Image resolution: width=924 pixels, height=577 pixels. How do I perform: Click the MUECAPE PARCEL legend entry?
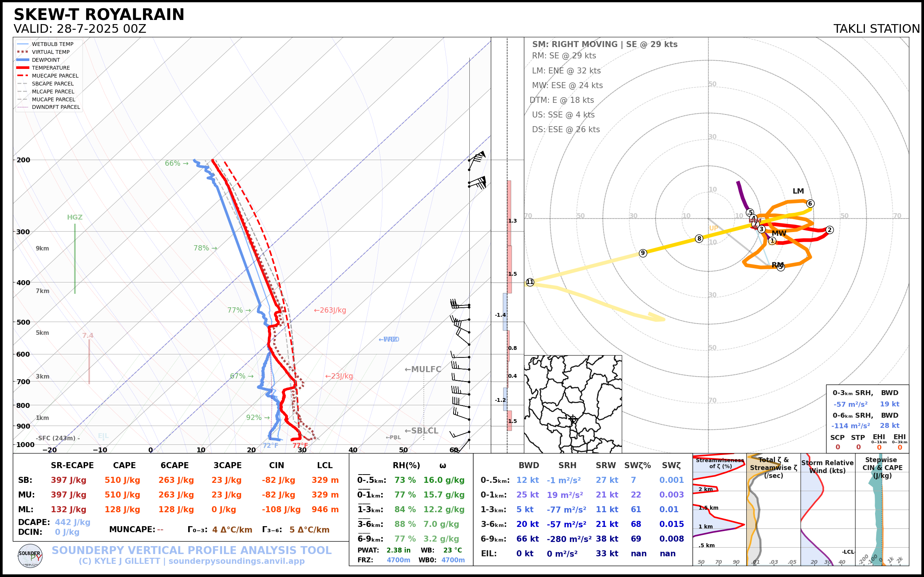(x=55, y=76)
